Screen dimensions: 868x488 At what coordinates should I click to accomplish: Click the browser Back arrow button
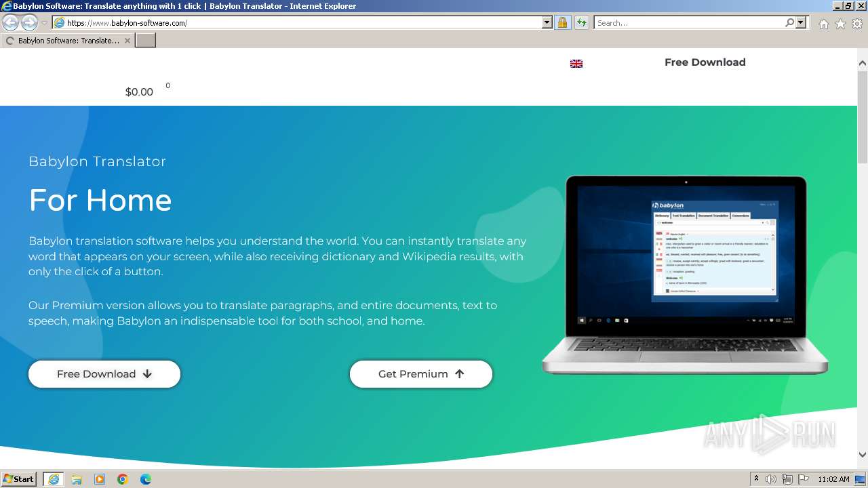[x=11, y=23]
